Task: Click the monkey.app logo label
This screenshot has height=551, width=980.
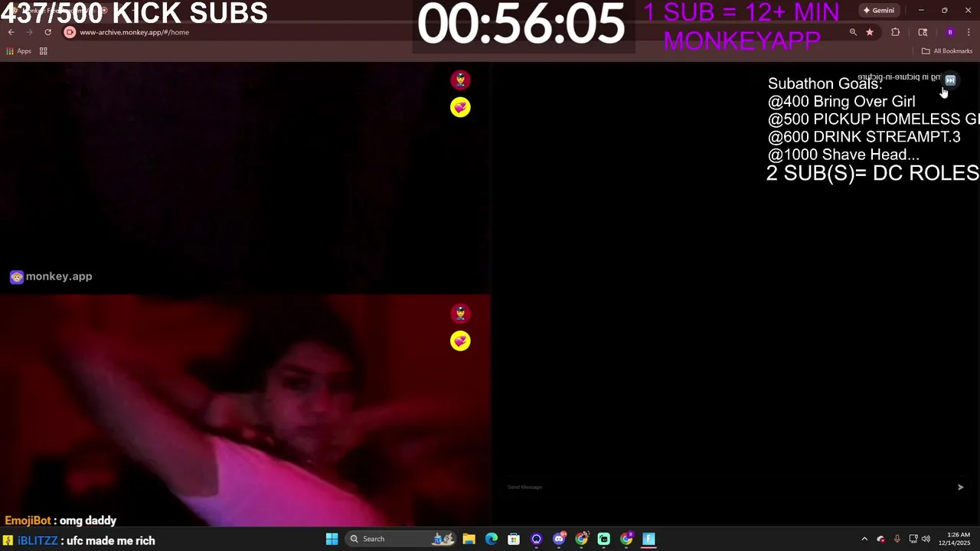Action: (x=51, y=276)
